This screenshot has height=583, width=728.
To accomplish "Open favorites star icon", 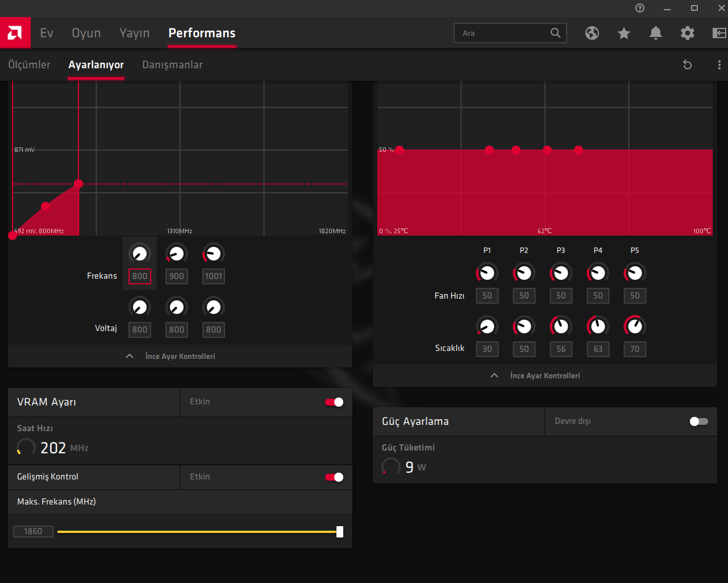I will 624,33.
